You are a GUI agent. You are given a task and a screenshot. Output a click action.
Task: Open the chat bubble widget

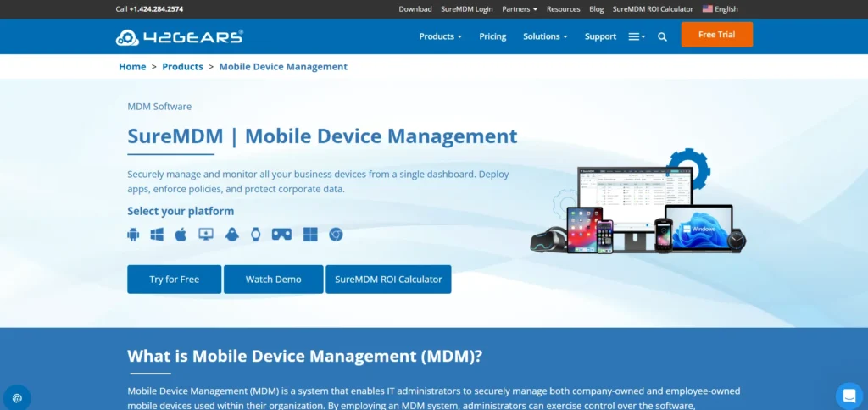pyautogui.click(x=849, y=396)
